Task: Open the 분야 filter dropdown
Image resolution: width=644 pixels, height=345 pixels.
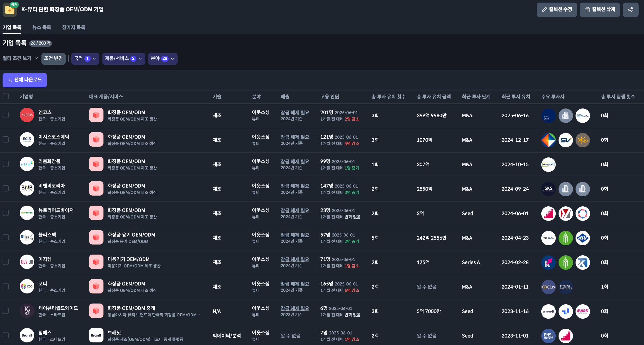Action: point(162,59)
